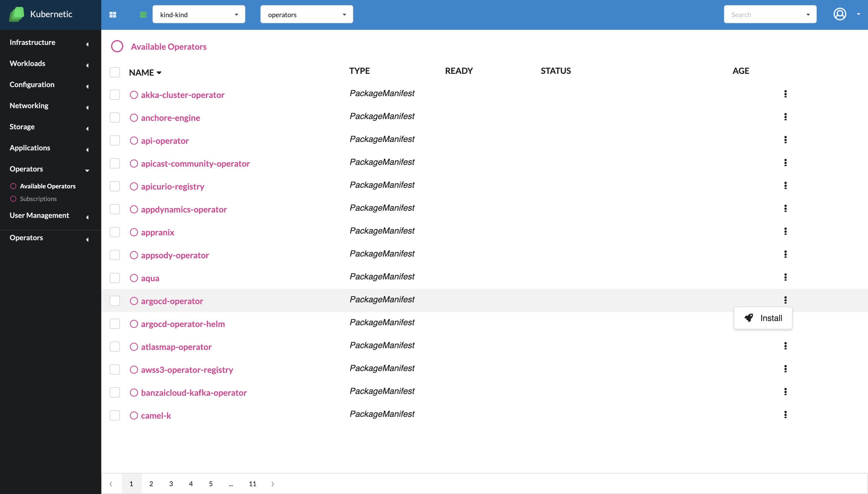
Task: Select Subscriptions in sidebar
Action: 38,198
